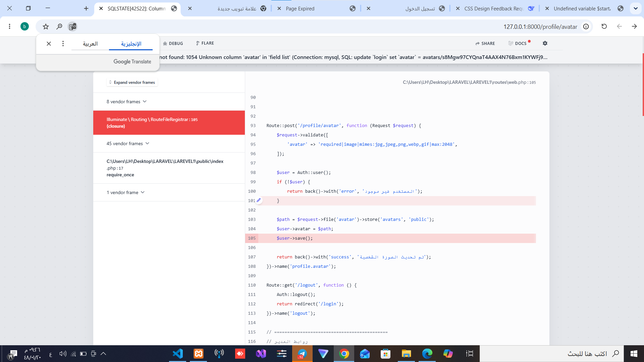Open Outlook from the taskbar

(x=365, y=354)
